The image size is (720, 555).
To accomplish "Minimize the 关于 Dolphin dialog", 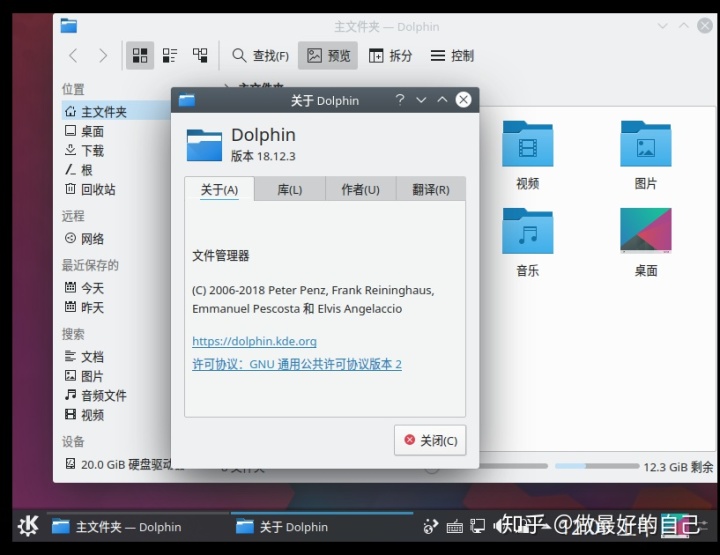I will pos(421,100).
